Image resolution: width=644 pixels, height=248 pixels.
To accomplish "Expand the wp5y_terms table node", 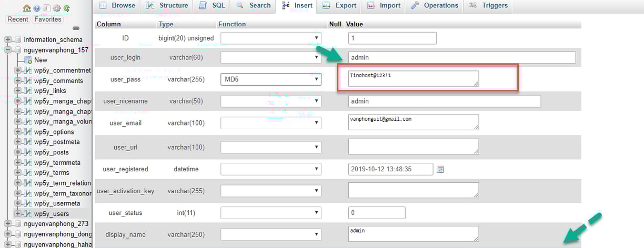I will (x=18, y=173).
